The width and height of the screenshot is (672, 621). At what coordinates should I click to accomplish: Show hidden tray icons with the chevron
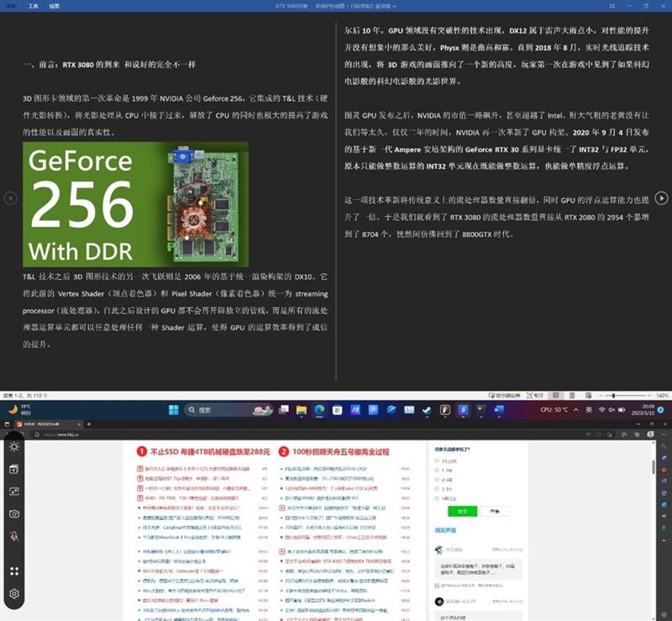tap(576, 410)
